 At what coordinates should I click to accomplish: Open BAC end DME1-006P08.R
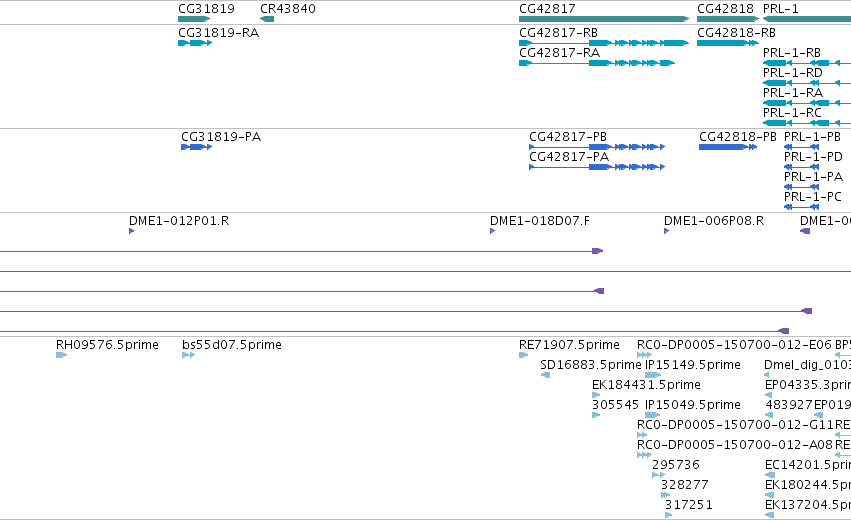(x=714, y=221)
